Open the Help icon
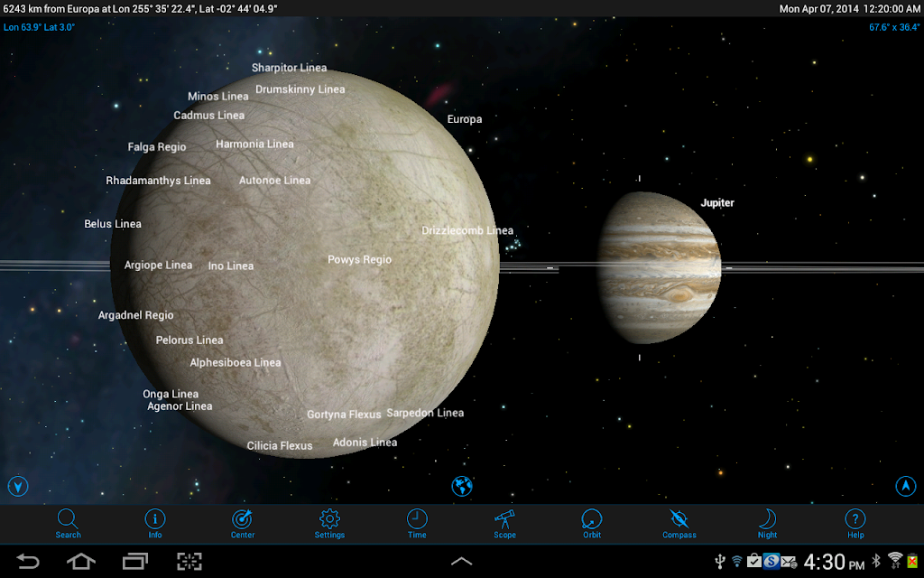The width and height of the screenshot is (924, 578). [x=855, y=524]
